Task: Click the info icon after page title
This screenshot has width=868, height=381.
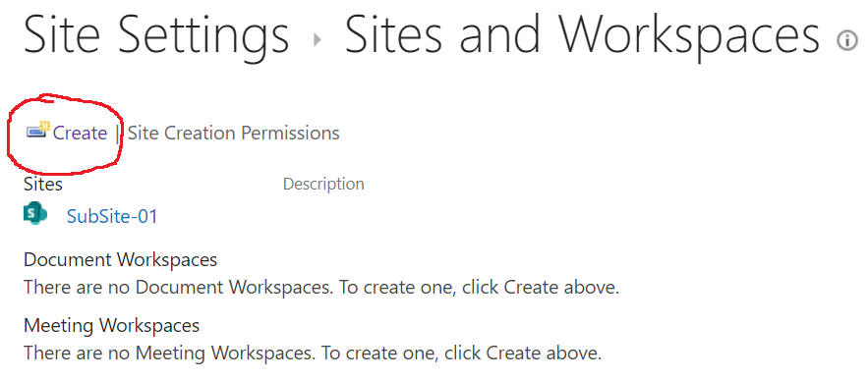Action: click(x=847, y=41)
